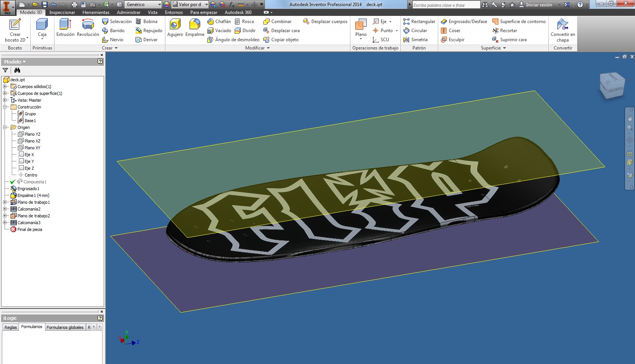Open the Entornos ribbon tab
The height and width of the screenshot is (364, 635).
(174, 12)
